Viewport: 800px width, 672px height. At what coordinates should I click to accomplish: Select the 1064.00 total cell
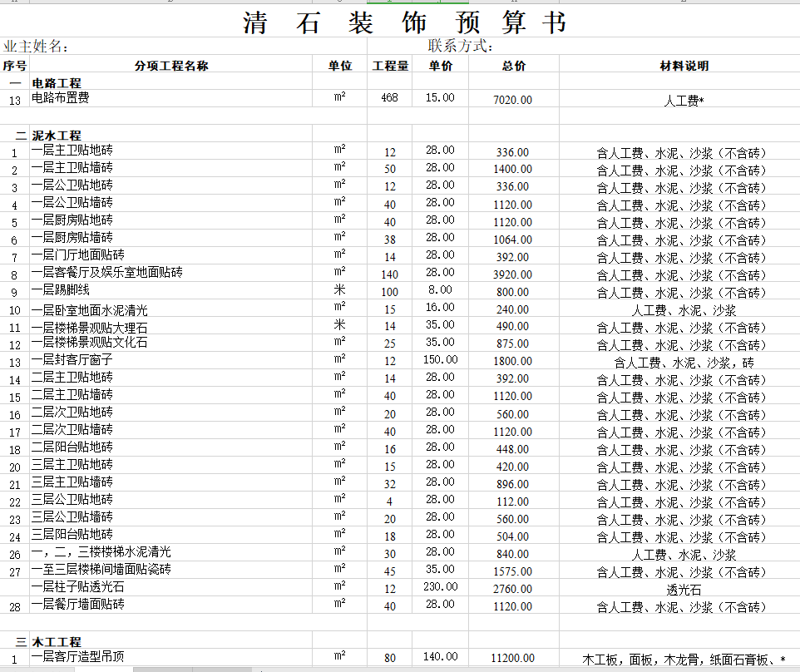(513, 240)
